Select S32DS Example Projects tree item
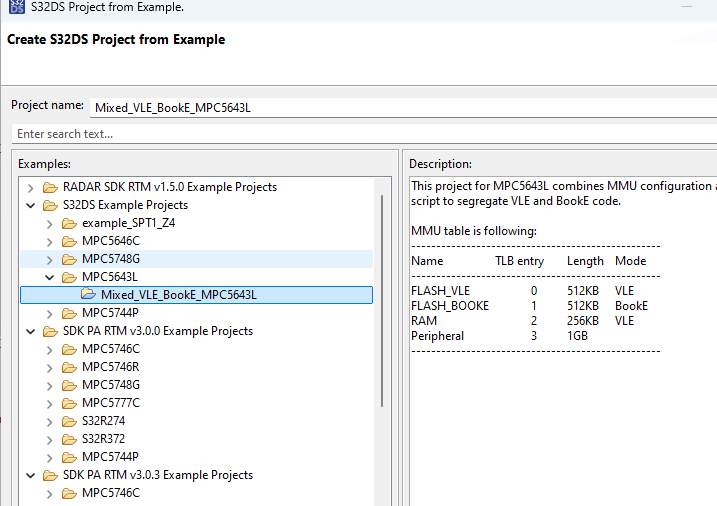The height and width of the screenshot is (506, 717). pos(125,205)
